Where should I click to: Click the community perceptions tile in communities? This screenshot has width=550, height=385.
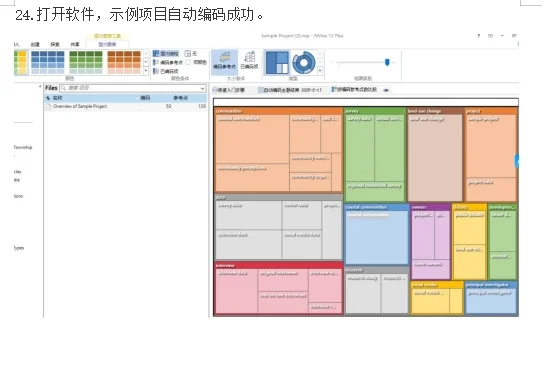click(252, 177)
